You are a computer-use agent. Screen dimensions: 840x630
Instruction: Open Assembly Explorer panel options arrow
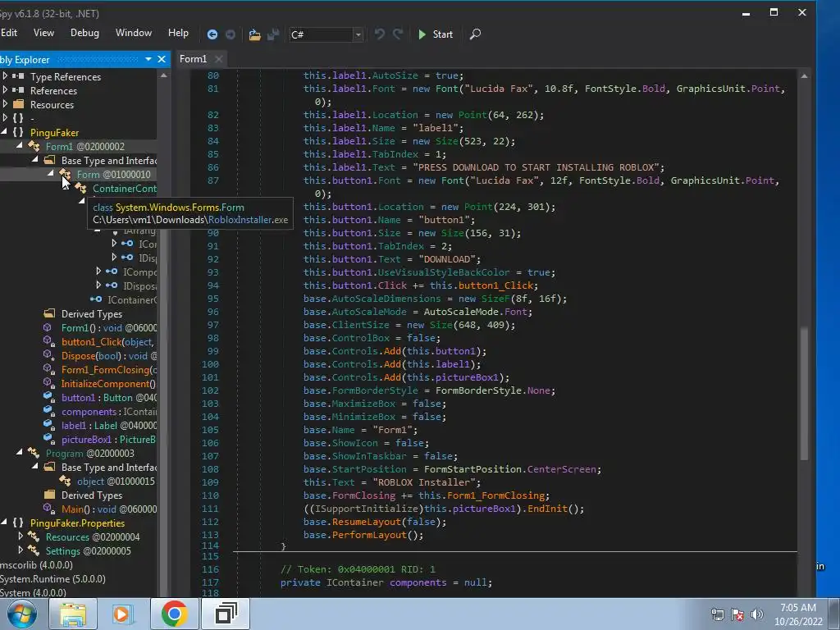148,59
